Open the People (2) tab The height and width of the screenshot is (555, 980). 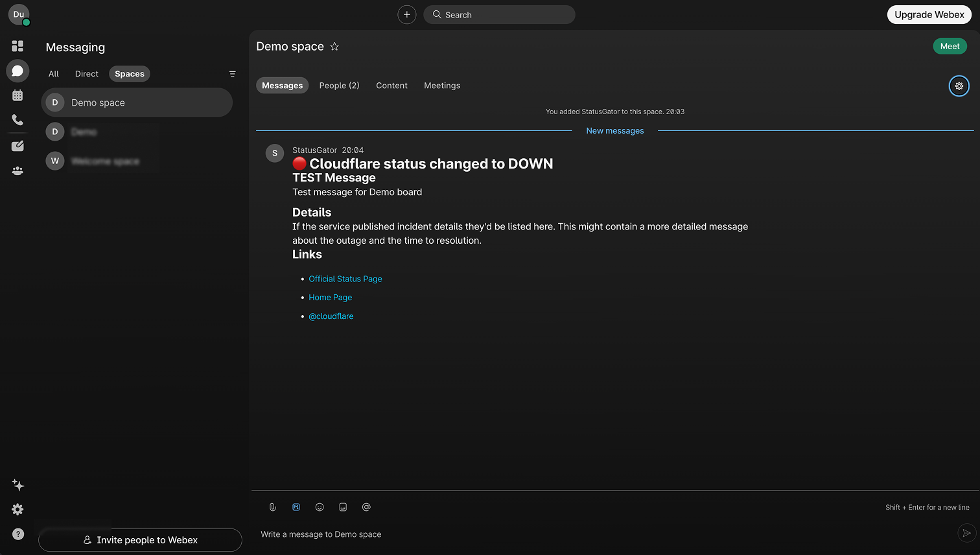coord(339,86)
